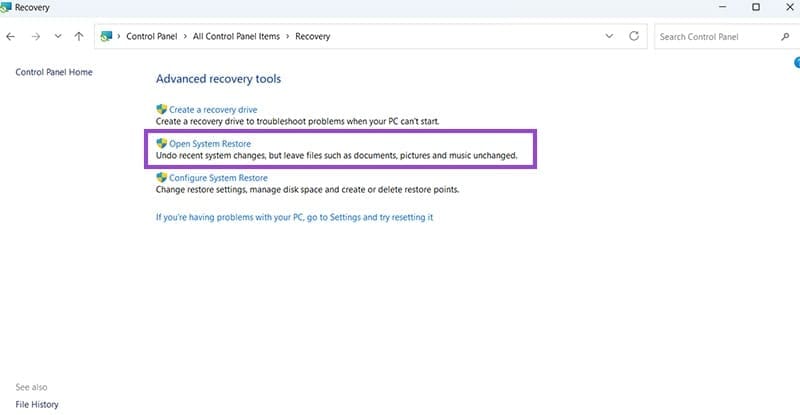This screenshot has height=415, width=800.
Task: Open the recent locations dropdown chevron
Action: [x=58, y=36]
